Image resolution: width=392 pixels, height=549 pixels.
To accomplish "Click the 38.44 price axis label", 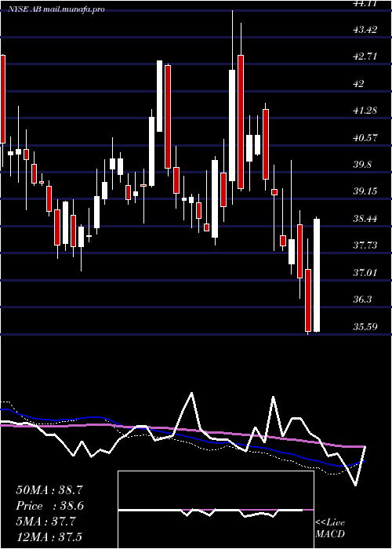I will click(365, 219).
